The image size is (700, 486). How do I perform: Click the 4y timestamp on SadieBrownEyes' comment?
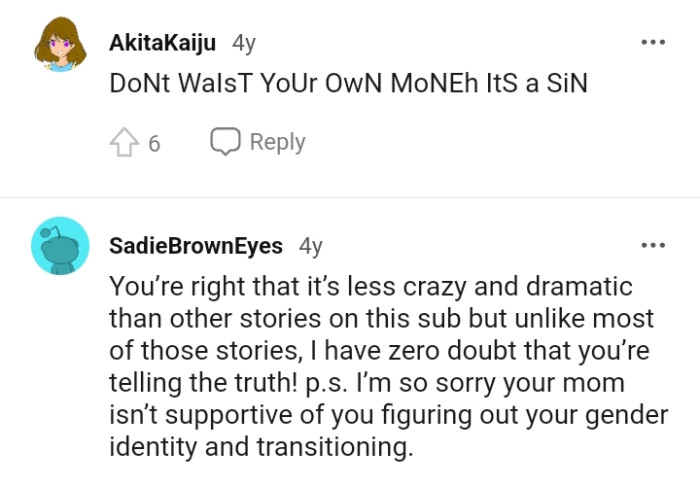coord(311,245)
